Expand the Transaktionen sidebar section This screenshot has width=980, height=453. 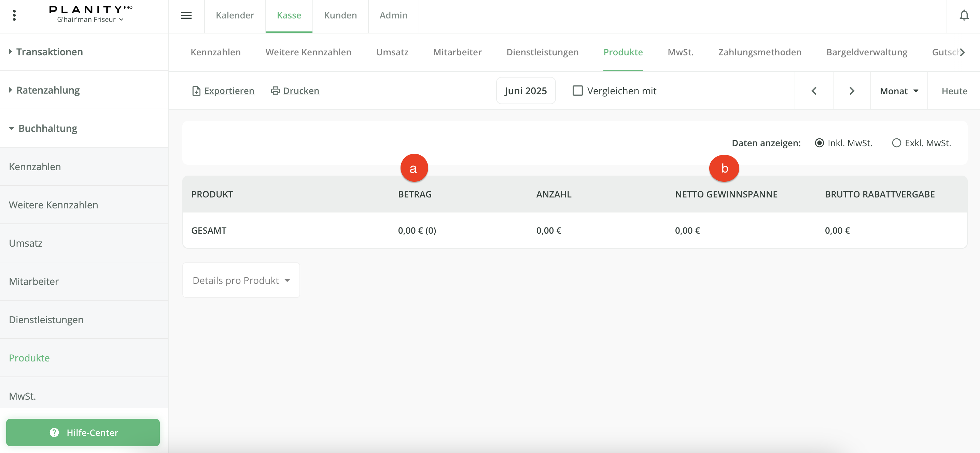(x=50, y=52)
